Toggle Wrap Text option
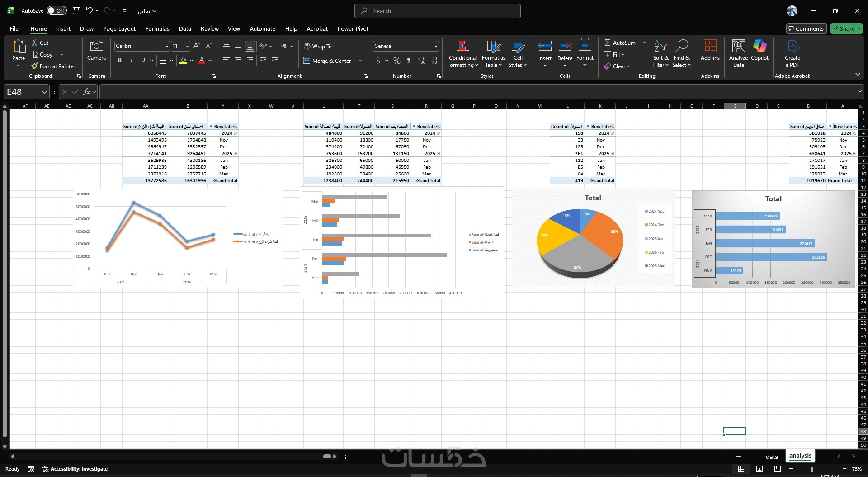Viewport: 868px width, 477px height. pos(320,46)
